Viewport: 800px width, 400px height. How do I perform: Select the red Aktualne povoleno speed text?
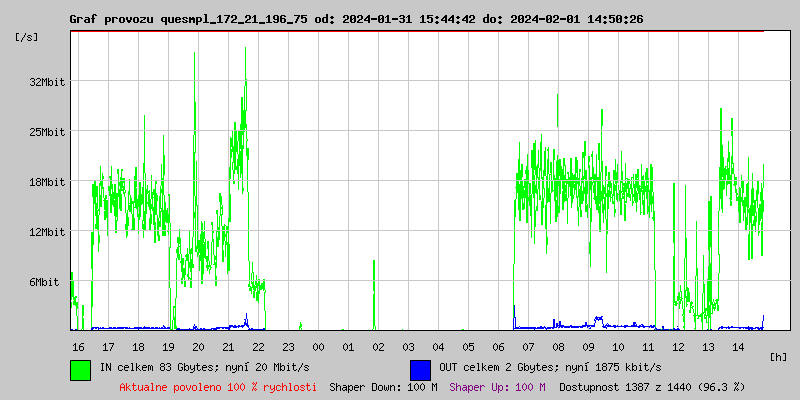click(x=218, y=387)
